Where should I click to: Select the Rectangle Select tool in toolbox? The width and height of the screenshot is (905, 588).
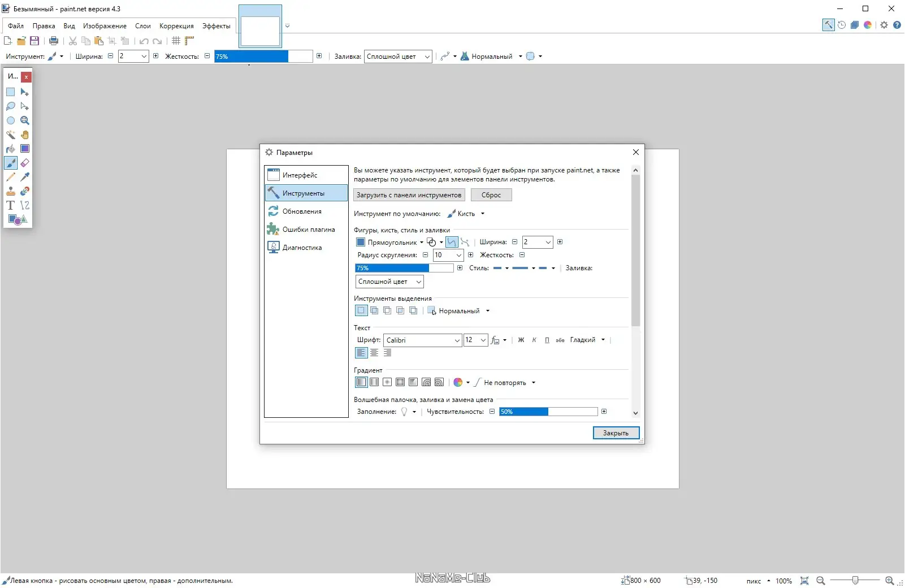pos(11,92)
